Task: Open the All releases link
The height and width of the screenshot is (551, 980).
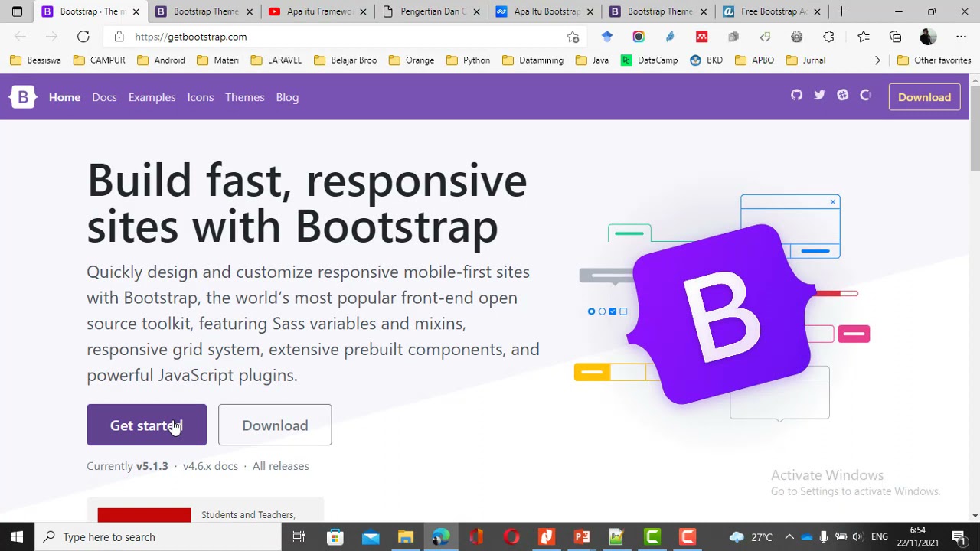Action: click(x=280, y=466)
